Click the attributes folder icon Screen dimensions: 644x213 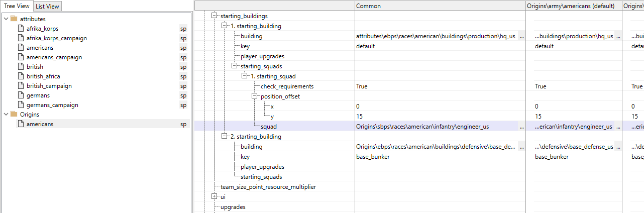pos(14,19)
